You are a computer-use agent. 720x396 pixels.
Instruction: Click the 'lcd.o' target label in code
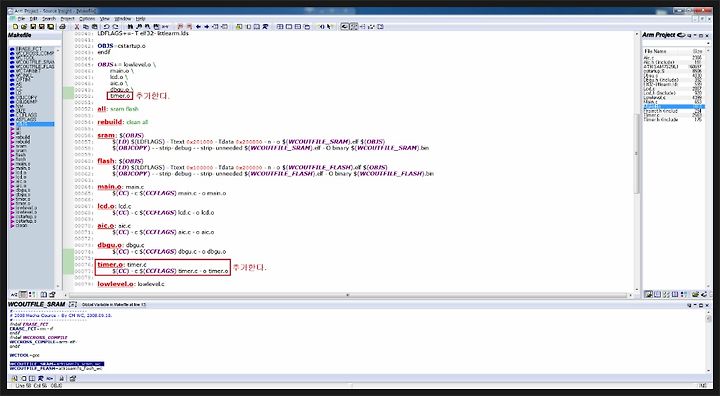pos(106,206)
